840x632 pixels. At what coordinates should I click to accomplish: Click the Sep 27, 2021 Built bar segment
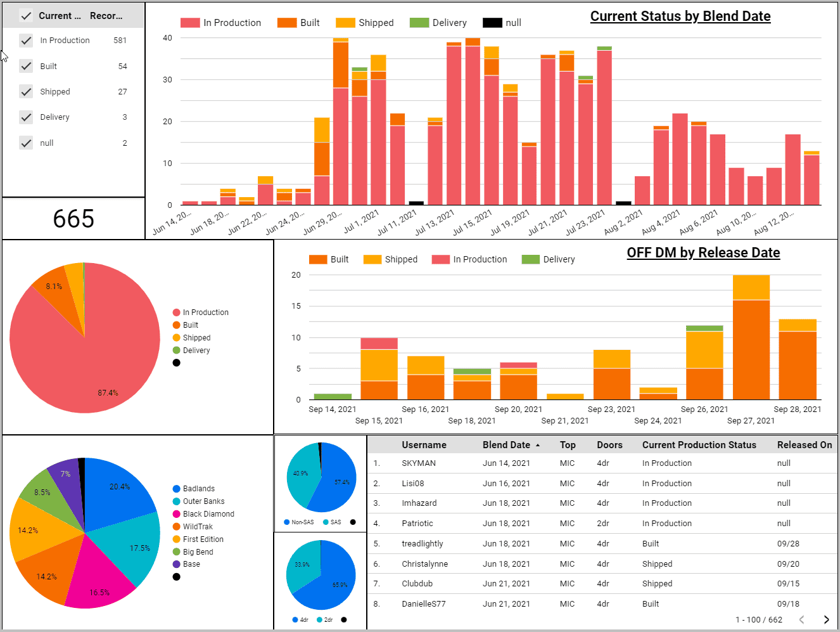click(751, 349)
